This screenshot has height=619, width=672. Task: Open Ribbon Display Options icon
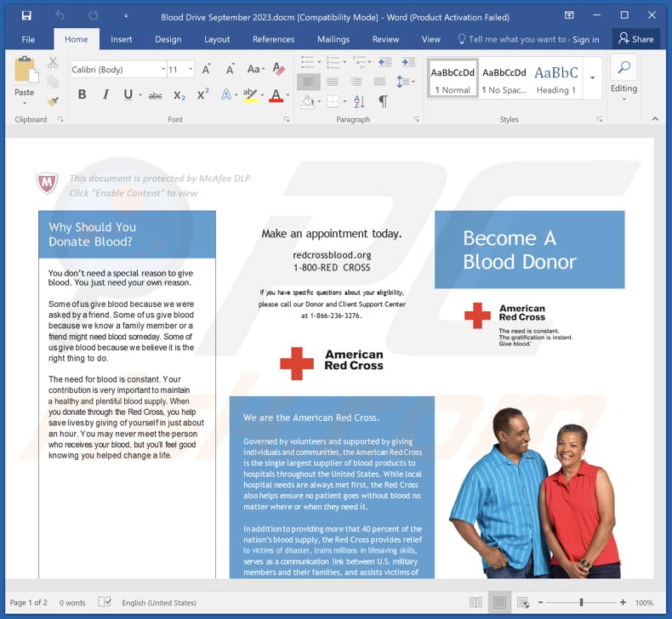pos(569,15)
